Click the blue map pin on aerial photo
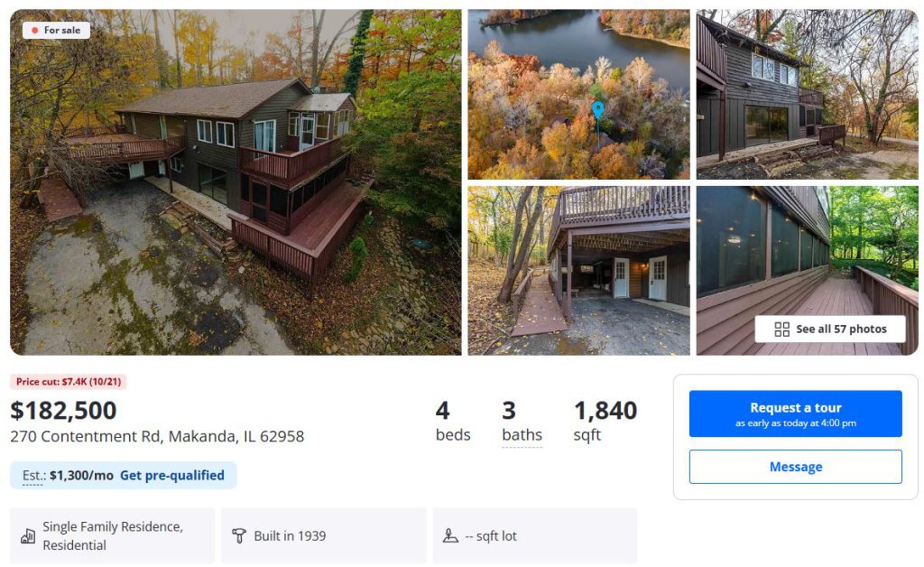Viewport: 924px width, 567px height. coord(597,110)
